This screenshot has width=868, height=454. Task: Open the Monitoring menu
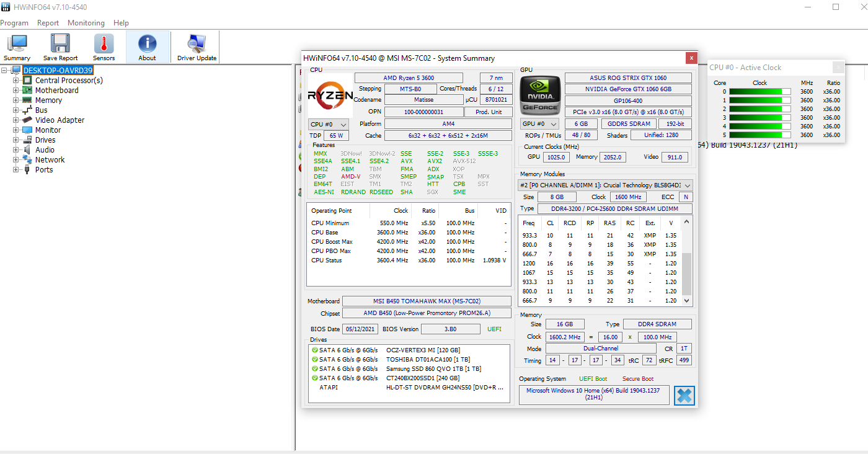tap(86, 23)
